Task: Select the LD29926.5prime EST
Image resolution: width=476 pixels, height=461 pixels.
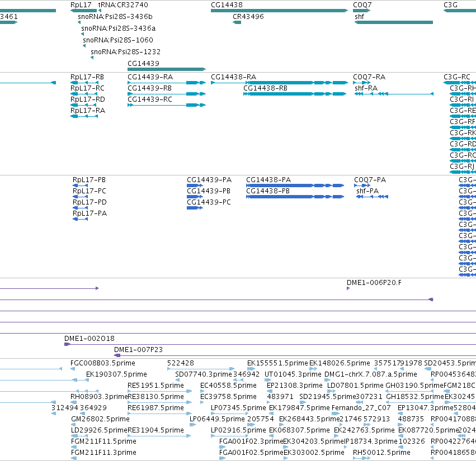Action: click(x=80, y=436)
